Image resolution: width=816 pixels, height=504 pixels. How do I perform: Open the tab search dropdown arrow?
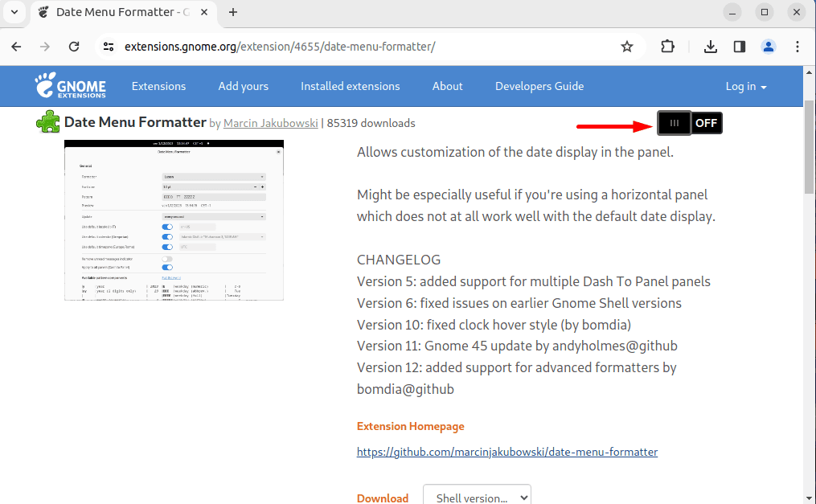pyautogui.click(x=14, y=12)
